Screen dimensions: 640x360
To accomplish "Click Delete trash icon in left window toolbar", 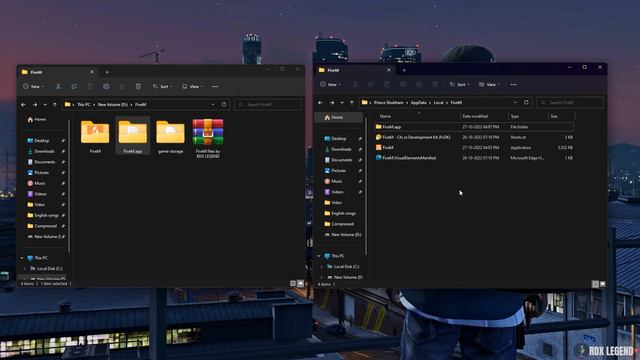I will point(138,87).
